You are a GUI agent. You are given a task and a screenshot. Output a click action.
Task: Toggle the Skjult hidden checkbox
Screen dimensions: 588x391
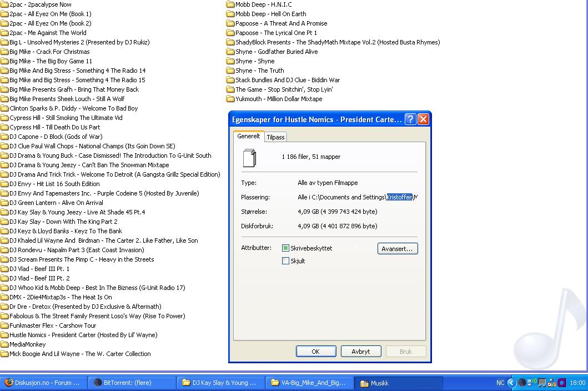pos(285,261)
